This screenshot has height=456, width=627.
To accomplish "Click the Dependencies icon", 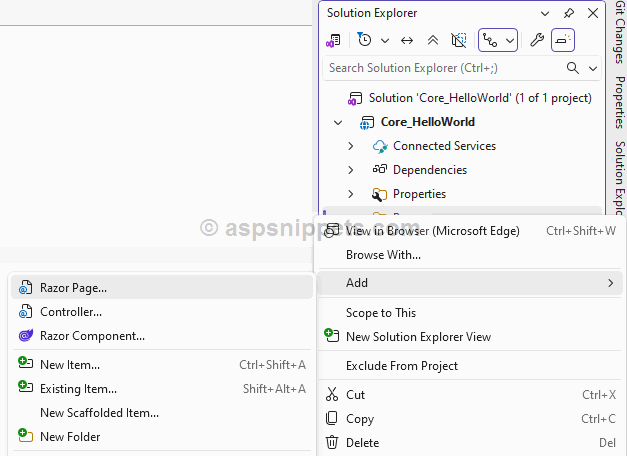I will [380, 169].
